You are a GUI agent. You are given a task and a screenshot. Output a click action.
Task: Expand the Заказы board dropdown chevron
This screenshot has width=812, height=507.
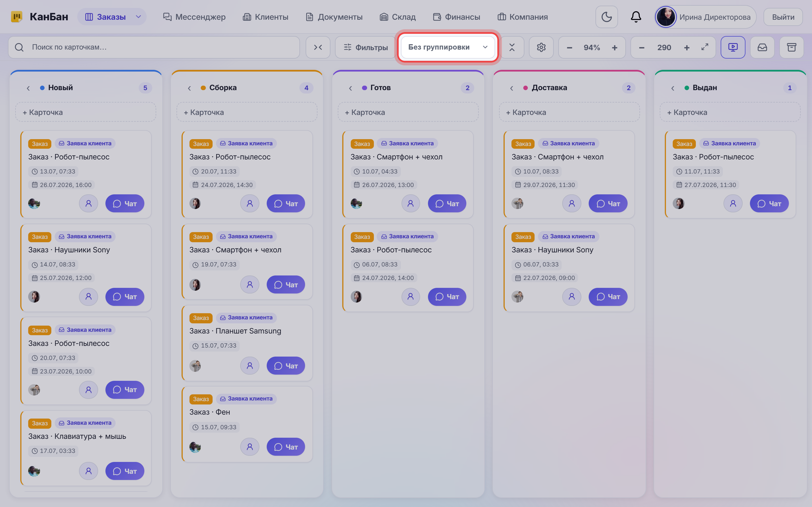coord(138,17)
